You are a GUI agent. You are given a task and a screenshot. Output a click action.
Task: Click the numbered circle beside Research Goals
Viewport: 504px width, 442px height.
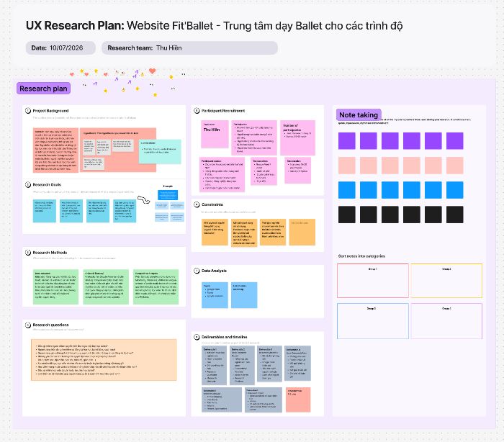(28, 184)
